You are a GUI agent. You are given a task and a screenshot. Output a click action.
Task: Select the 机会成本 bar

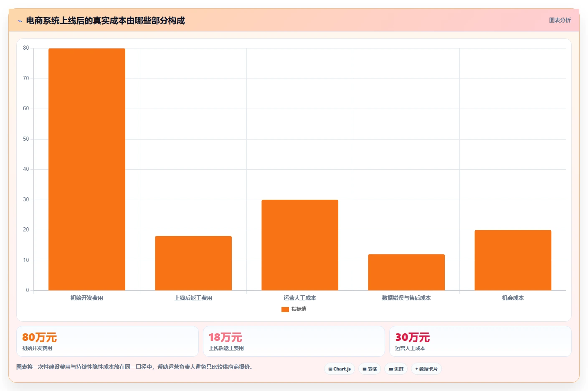click(513, 260)
